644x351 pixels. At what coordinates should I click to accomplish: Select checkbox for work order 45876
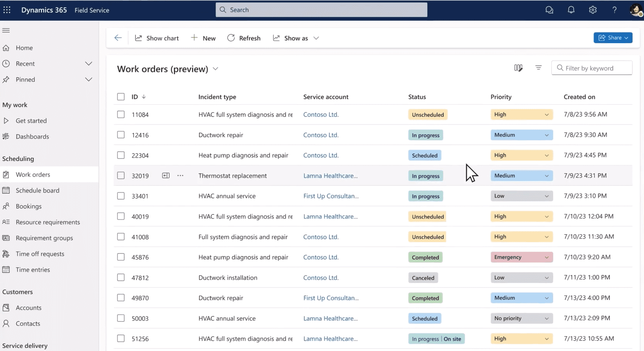point(121,257)
